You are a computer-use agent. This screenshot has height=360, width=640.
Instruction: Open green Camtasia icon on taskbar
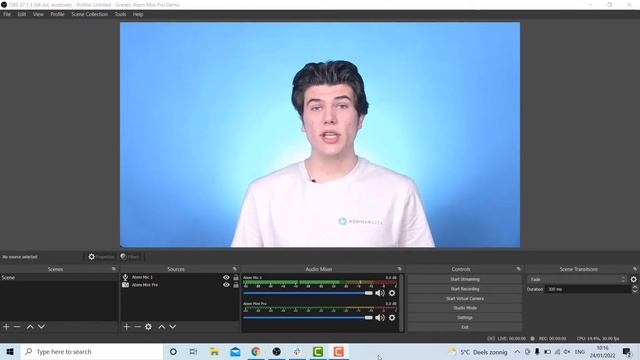click(318, 351)
